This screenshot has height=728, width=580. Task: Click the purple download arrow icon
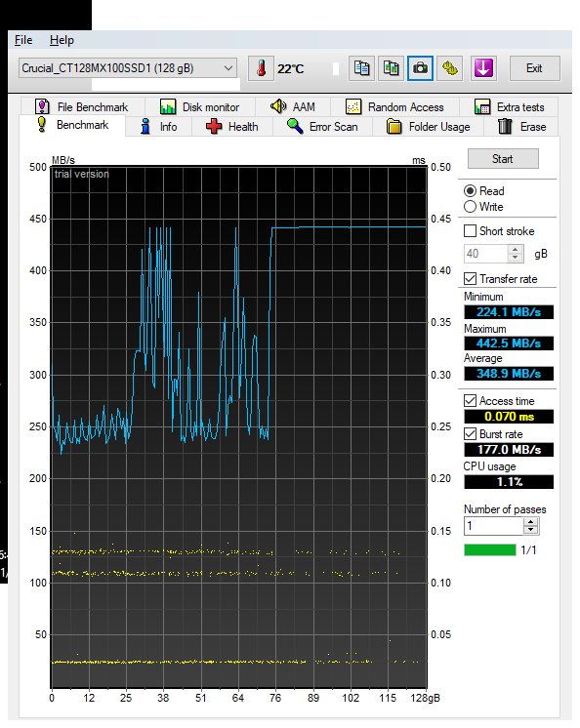tap(483, 68)
